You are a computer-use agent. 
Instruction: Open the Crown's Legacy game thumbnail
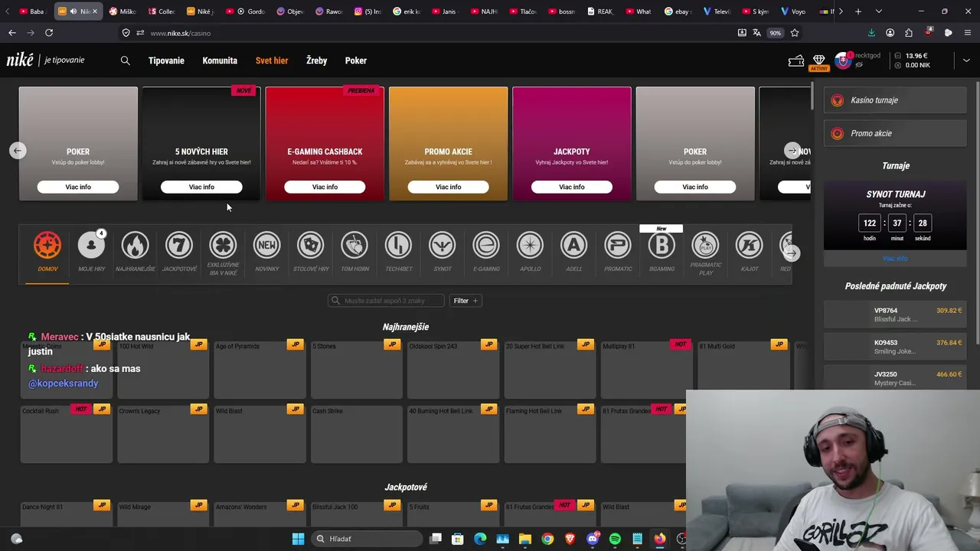click(x=162, y=434)
